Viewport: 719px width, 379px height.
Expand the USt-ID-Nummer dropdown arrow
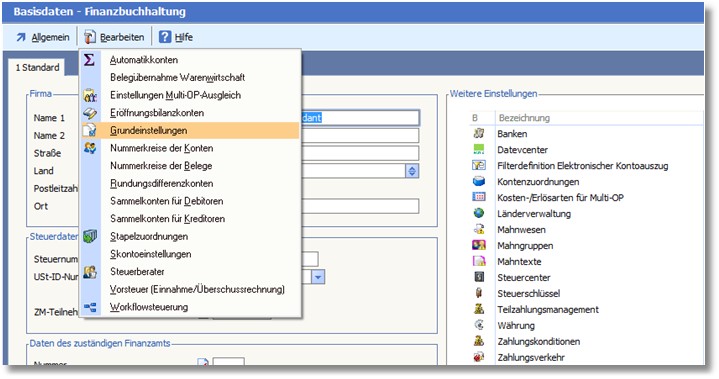(x=318, y=277)
